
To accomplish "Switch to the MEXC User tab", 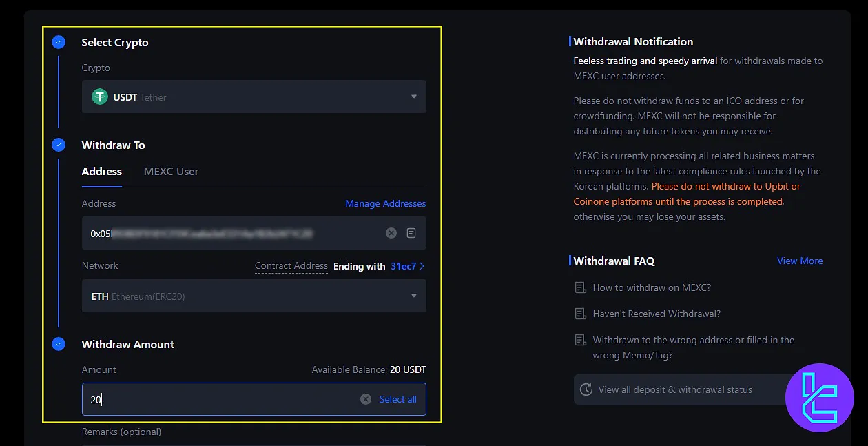I will [171, 172].
